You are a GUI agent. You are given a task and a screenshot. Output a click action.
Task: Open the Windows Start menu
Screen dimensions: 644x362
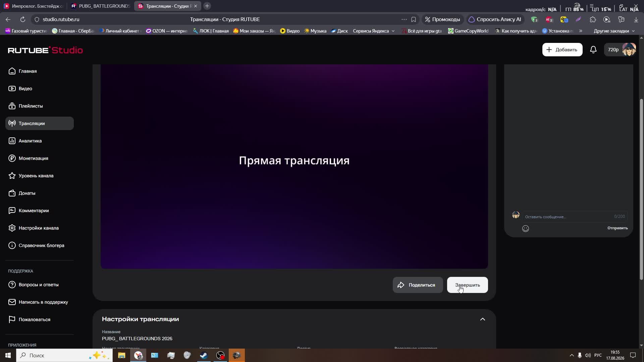pos(8,355)
